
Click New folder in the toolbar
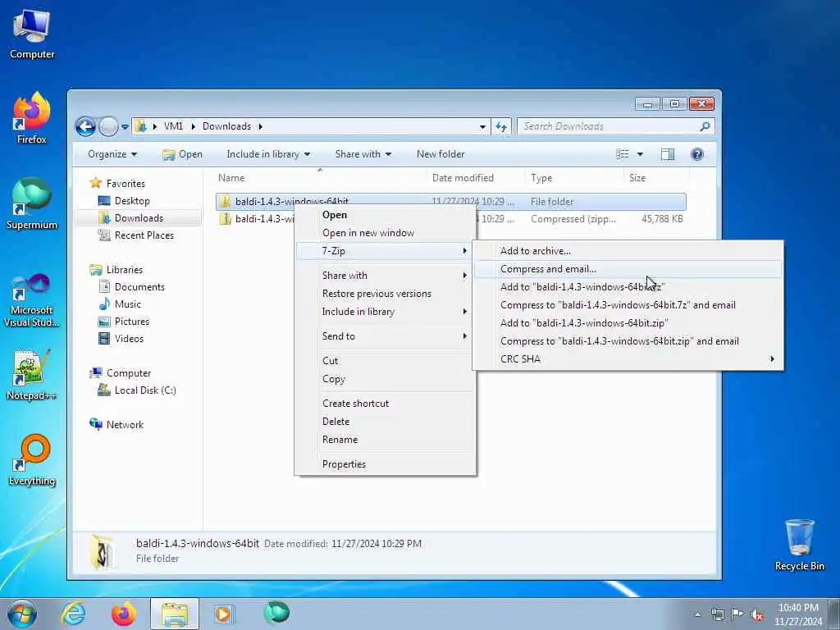[x=441, y=154]
